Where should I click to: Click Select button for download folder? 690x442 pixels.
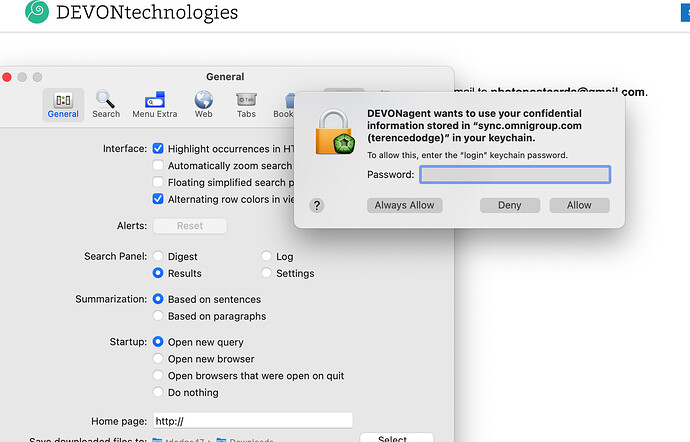(x=396, y=438)
